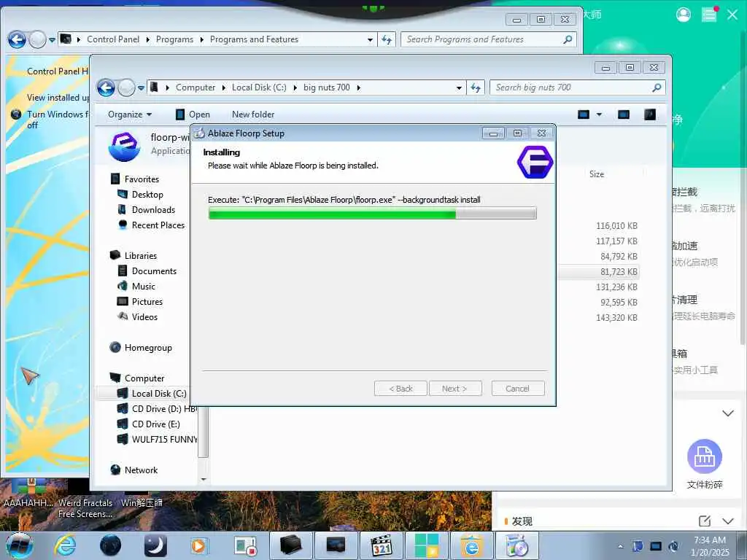
Task: Expand the Programs and Features address history dropdown
Action: (370, 39)
